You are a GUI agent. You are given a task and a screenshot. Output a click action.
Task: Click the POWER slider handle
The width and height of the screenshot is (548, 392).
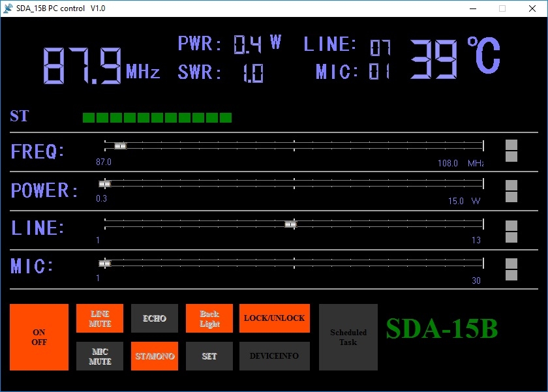coord(104,184)
